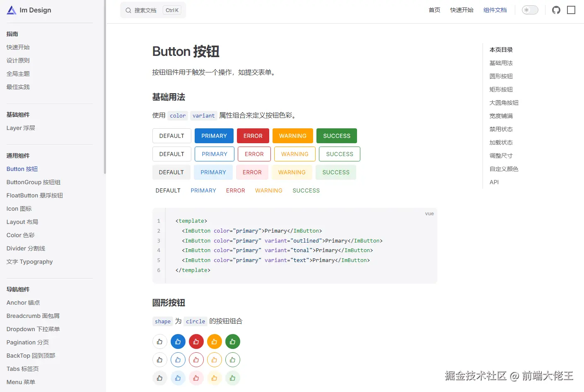Viewport: 584px width, 392px height.
Task: Open 设计原则 sidebar page
Action: pos(18,60)
